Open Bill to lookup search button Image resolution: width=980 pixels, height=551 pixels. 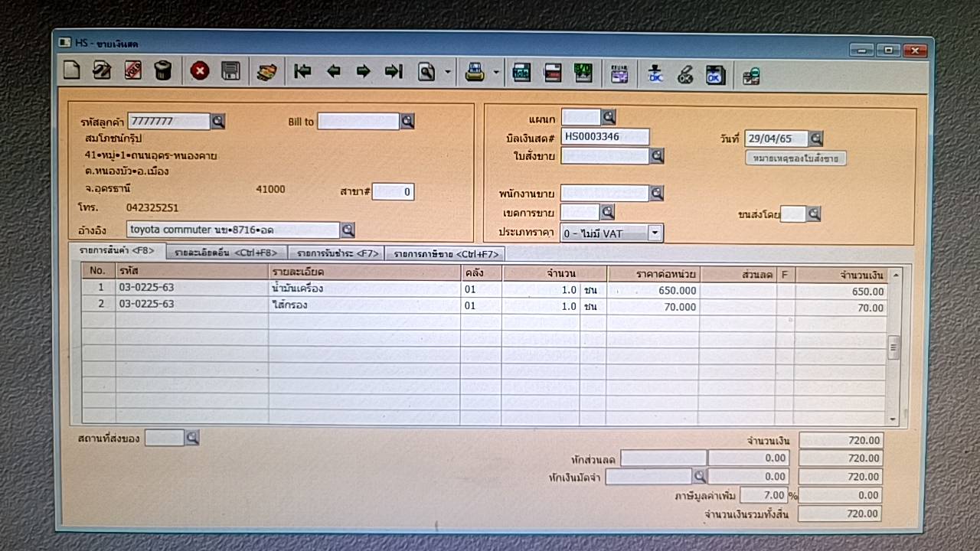(x=407, y=121)
